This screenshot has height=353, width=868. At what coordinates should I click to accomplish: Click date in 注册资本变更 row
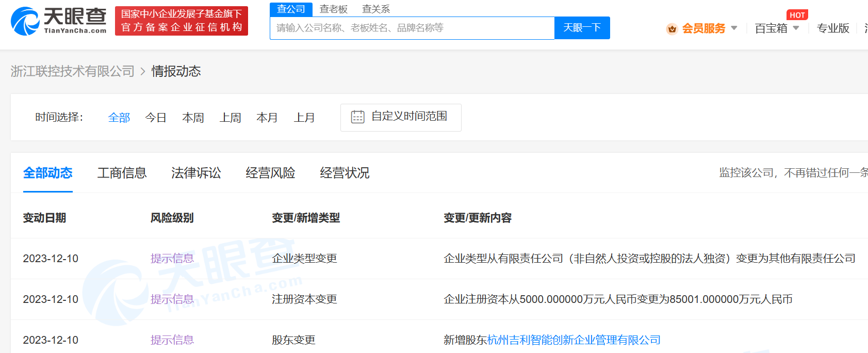[51, 299]
